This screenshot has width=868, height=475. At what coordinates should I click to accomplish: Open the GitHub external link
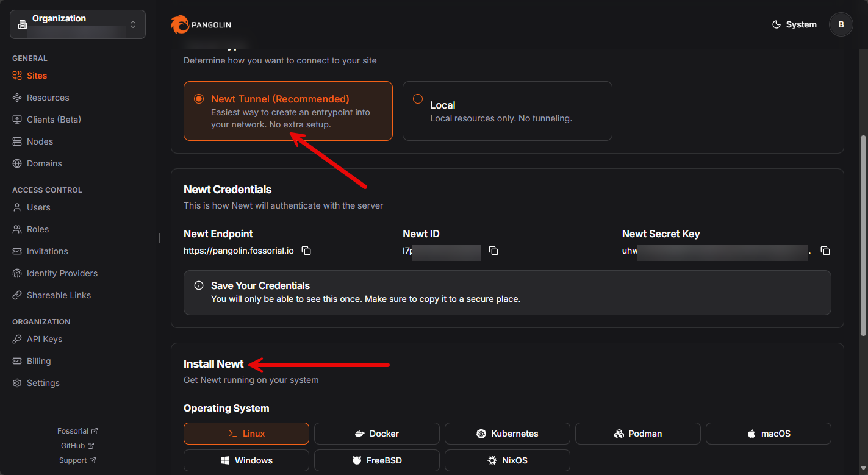(x=77, y=446)
